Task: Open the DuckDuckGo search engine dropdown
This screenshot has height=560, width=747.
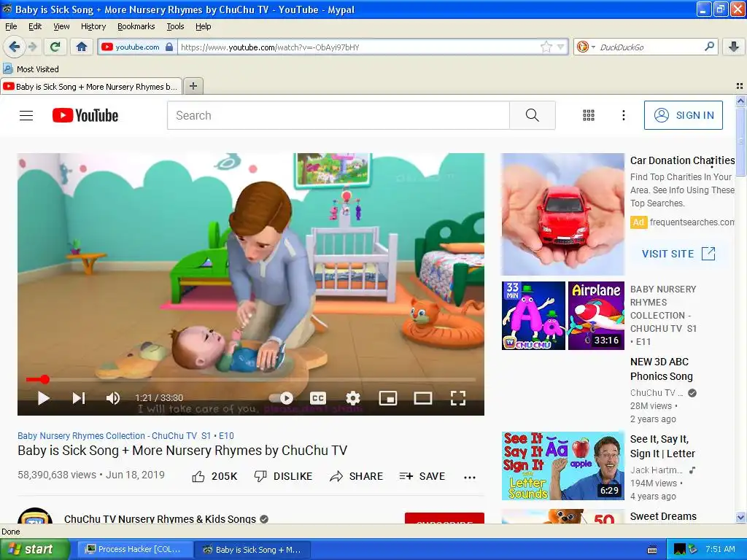Action: click(586, 47)
